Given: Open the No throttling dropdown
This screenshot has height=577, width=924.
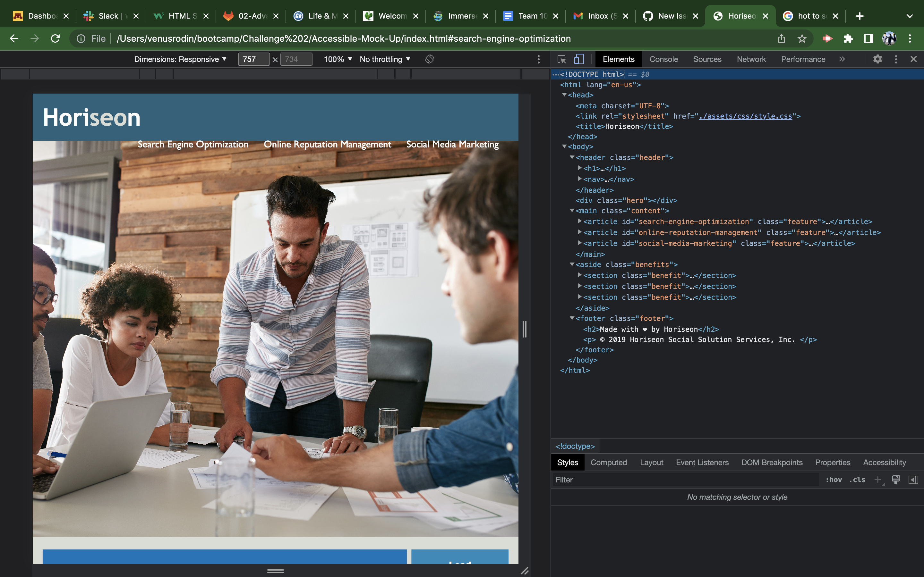Looking at the screenshot, I should pyautogui.click(x=384, y=59).
